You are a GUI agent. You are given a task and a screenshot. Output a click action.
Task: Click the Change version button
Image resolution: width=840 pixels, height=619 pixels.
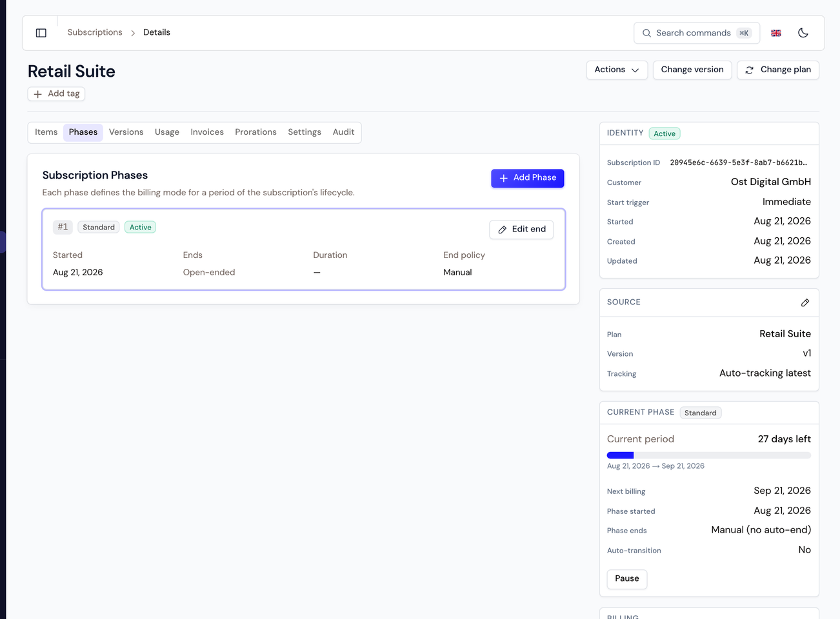click(692, 70)
